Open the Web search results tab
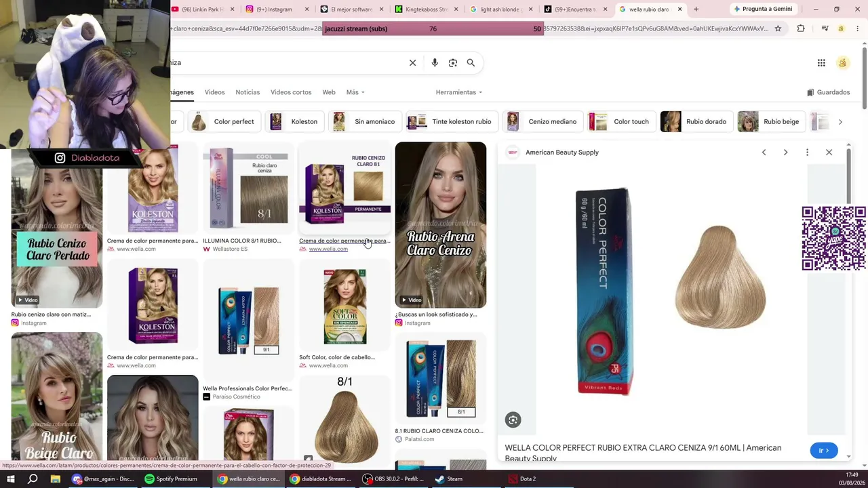 point(329,92)
